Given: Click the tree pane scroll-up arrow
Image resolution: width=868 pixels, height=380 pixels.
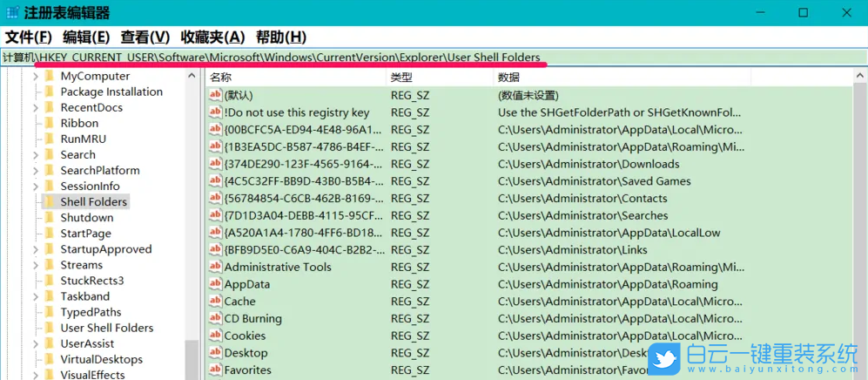Looking at the screenshot, I should (x=192, y=76).
